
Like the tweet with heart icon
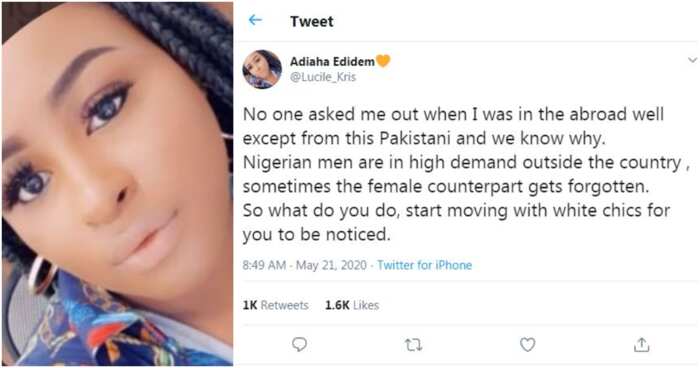[x=527, y=344]
